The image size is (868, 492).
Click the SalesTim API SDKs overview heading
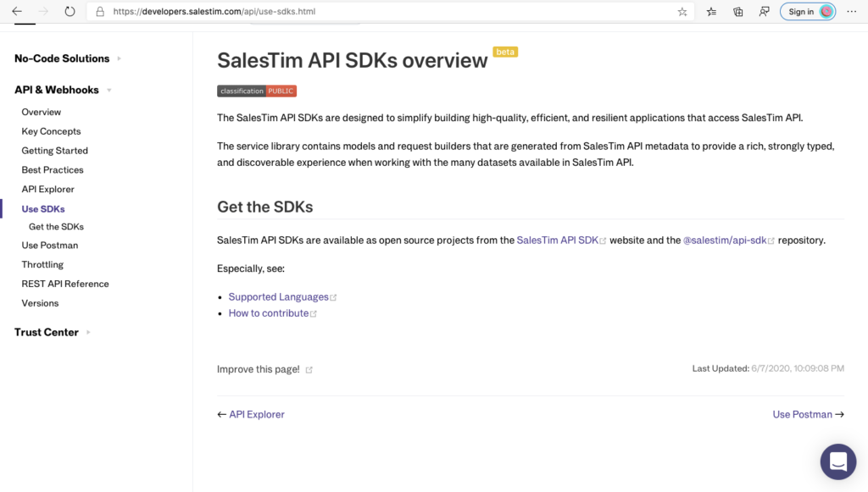[352, 60]
